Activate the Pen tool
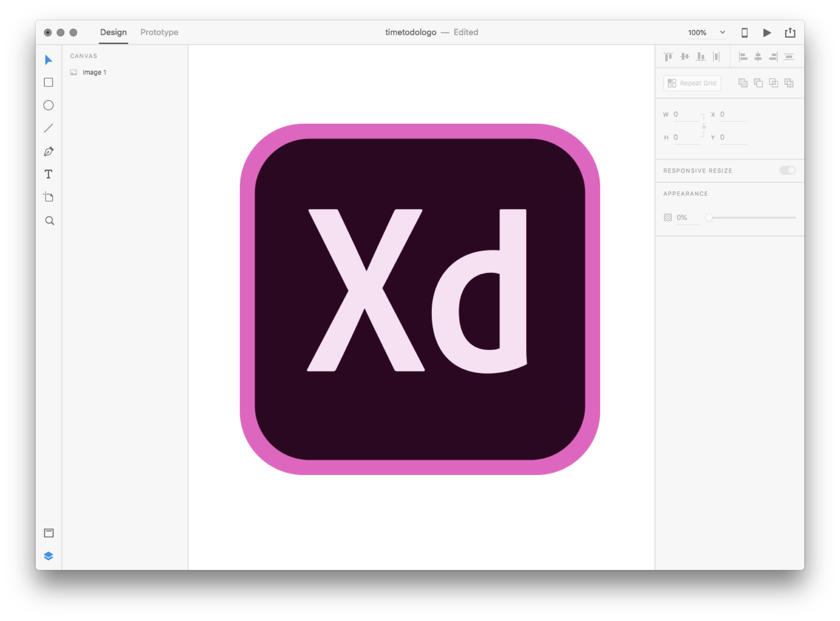 pyautogui.click(x=48, y=151)
